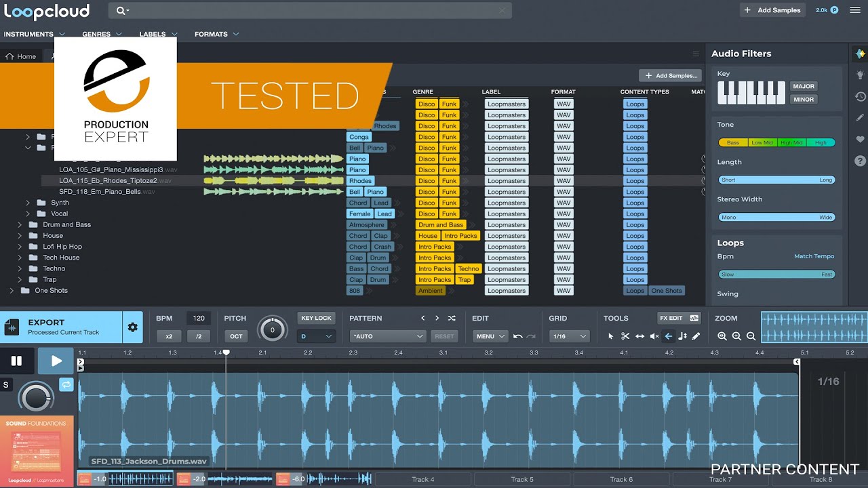Click the play button

click(56, 361)
